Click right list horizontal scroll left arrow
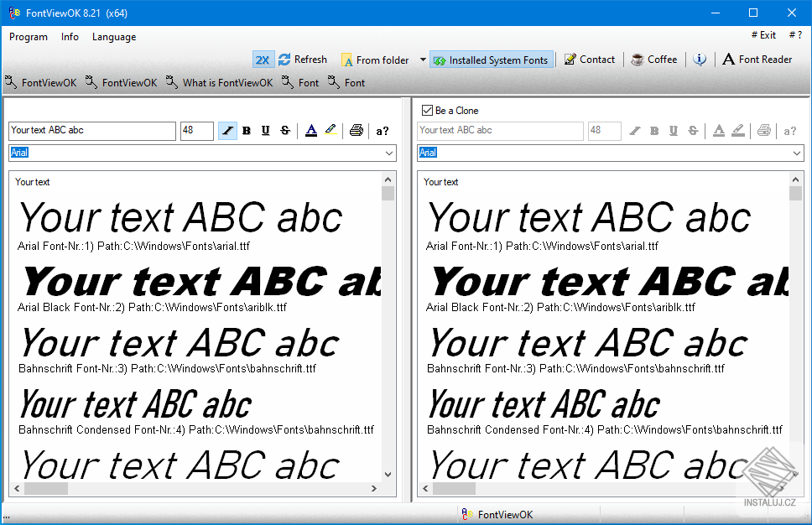Image resolution: width=812 pixels, height=525 pixels. tap(425, 488)
